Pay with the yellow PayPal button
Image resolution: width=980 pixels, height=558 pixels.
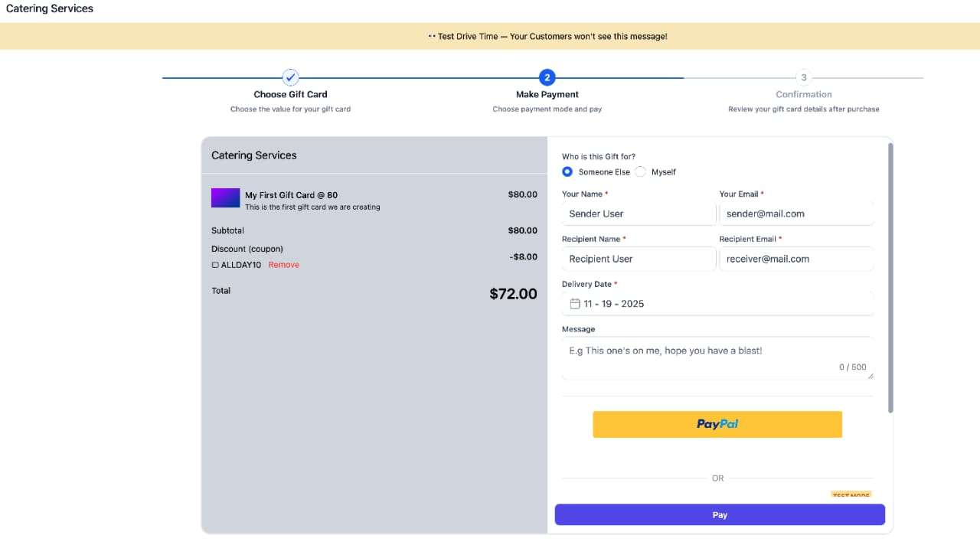[x=717, y=424]
